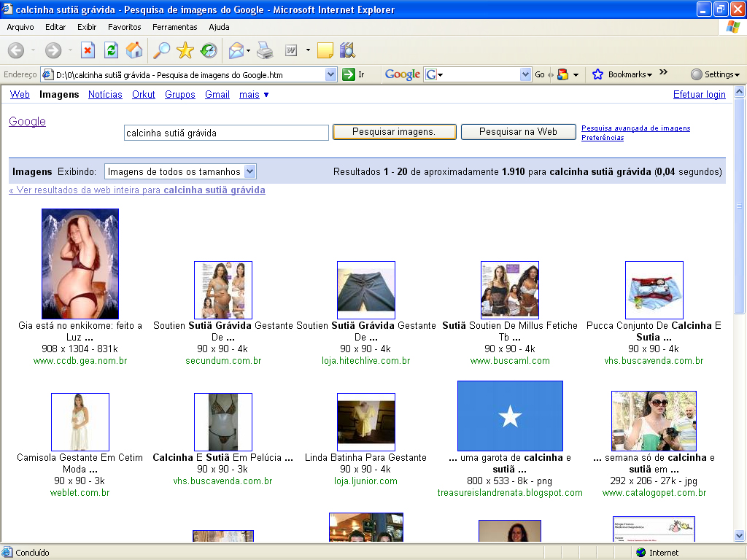Screen dimensions: 747x560
Task: Open the blue flag with star thumbnail
Action: point(510,416)
